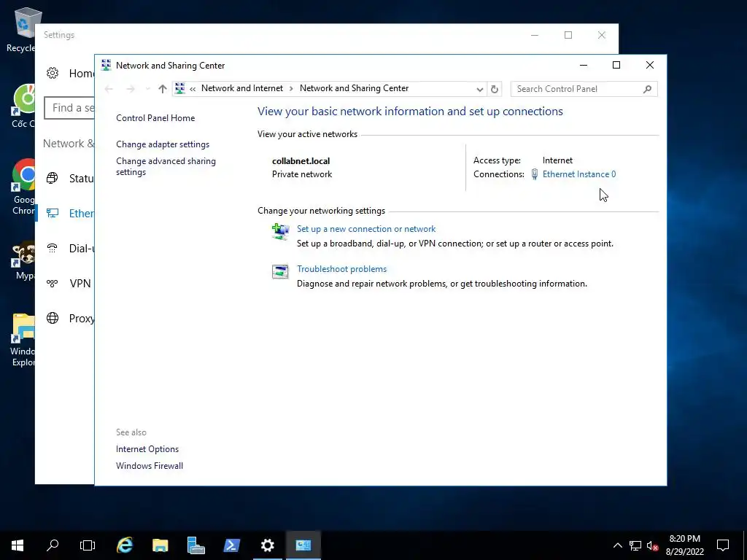Open Task View on the taskbar
747x560 pixels.
click(88, 545)
